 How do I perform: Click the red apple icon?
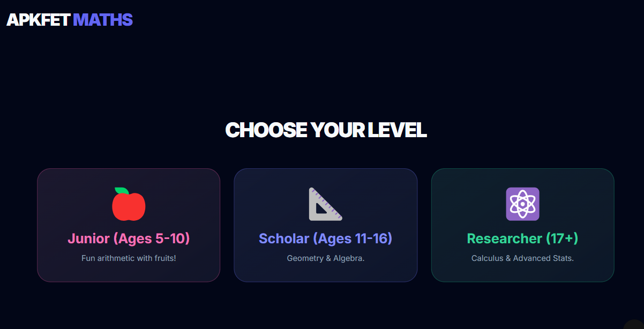pos(129,204)
